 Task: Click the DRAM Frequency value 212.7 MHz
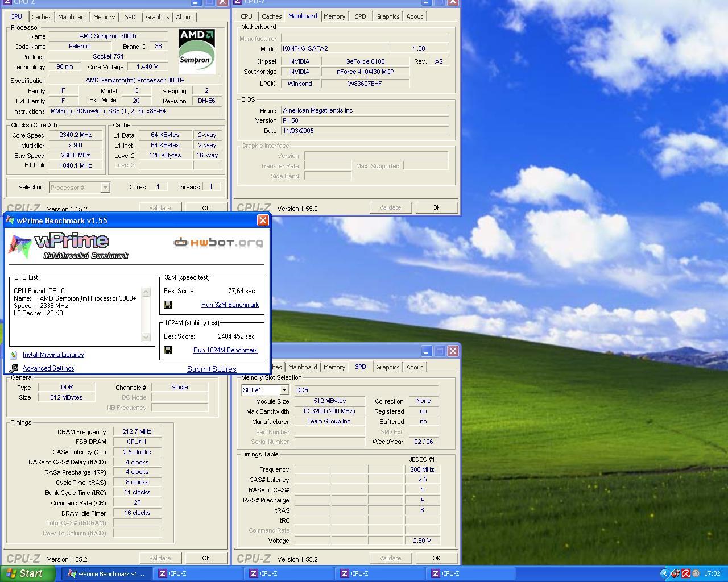[137, 432]
